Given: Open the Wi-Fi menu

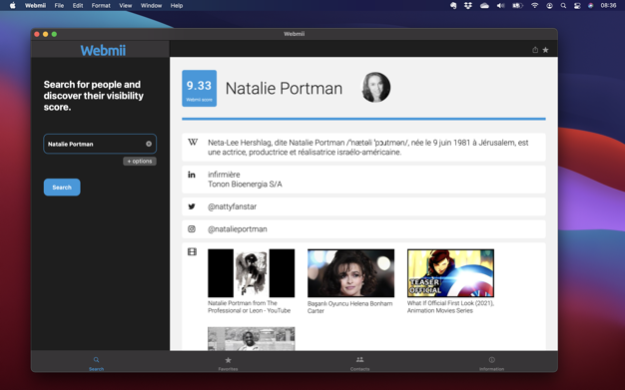Looking at the screenshot, I should [x=535, y=6].
